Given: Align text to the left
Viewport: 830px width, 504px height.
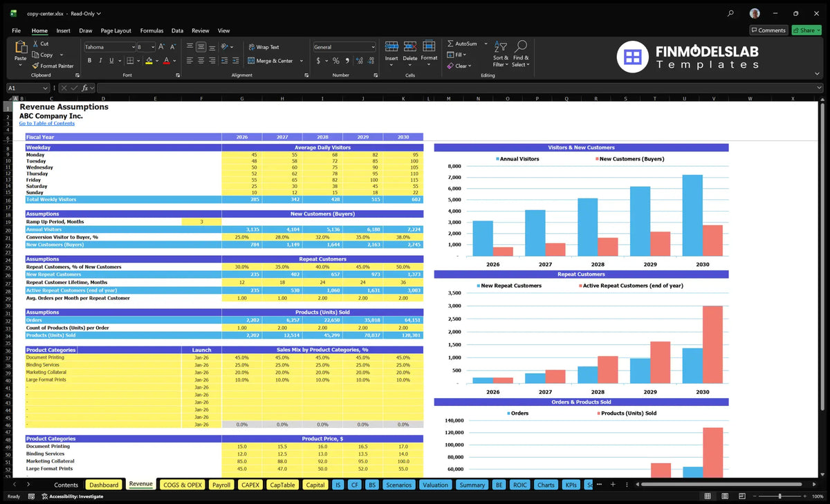Looking at the screenshot, I should [190, 61].
